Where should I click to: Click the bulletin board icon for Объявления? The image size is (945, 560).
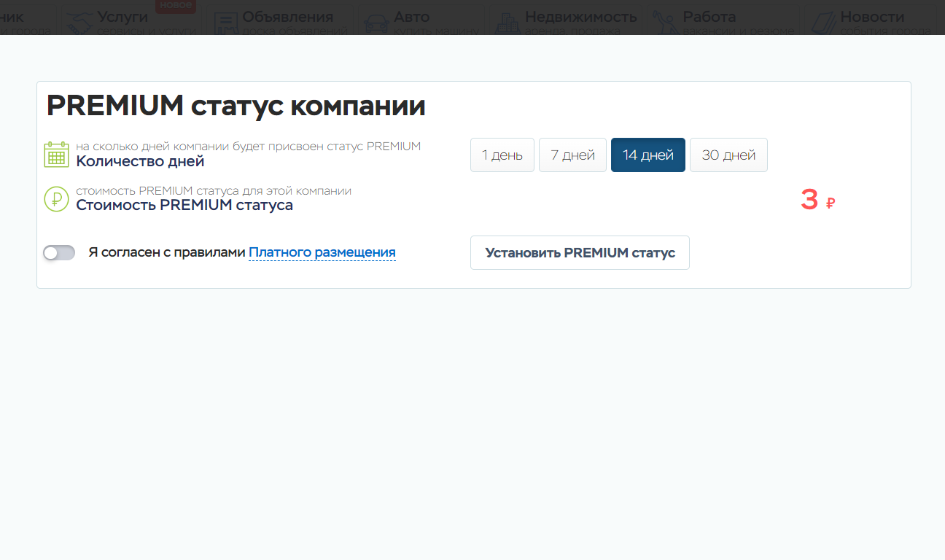[x=225, y=23]
